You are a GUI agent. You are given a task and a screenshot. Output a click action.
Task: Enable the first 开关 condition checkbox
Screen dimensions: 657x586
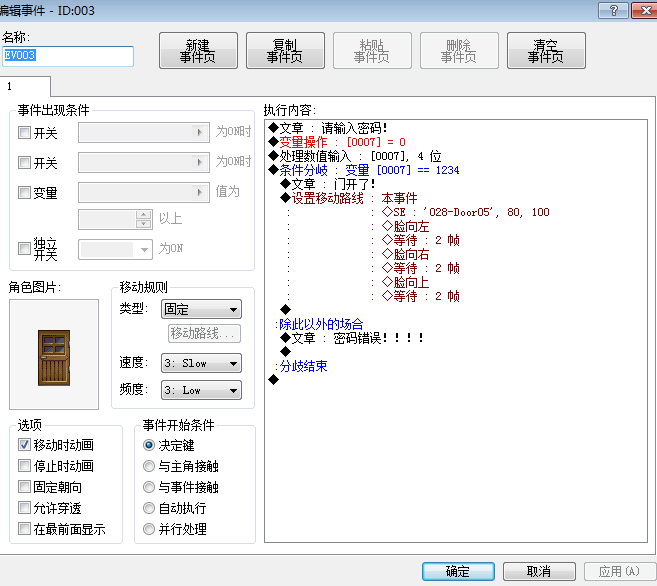tap(24, 133)
